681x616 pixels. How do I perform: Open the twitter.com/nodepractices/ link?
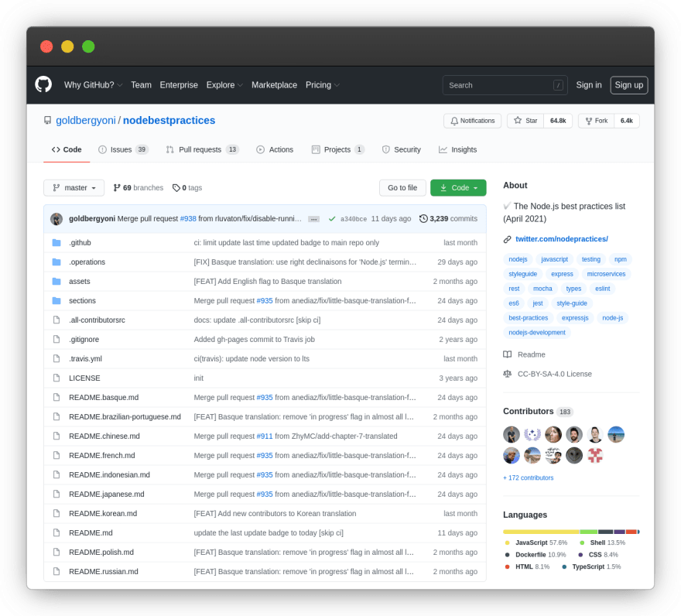point(562,239)
